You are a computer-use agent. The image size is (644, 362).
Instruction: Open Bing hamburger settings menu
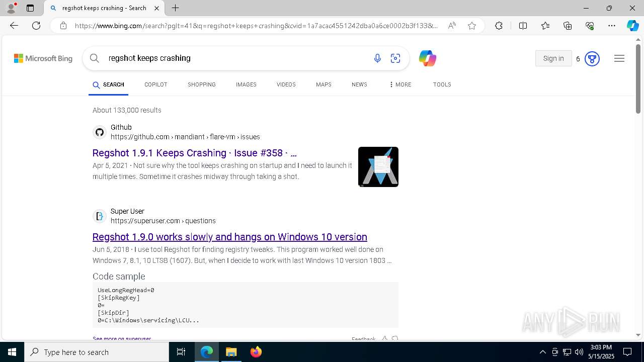(619, 59)
